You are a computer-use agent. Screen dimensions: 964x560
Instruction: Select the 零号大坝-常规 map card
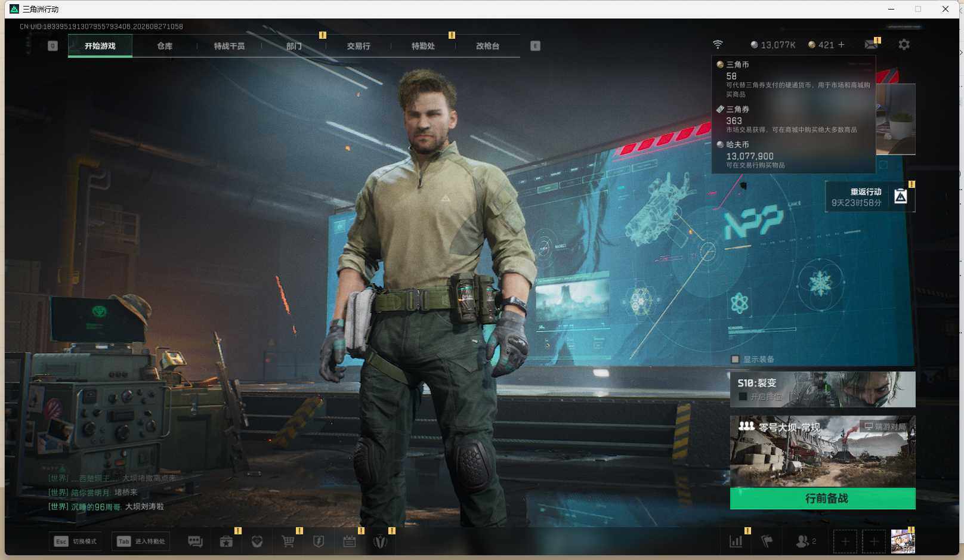click(x=823, y=451)
